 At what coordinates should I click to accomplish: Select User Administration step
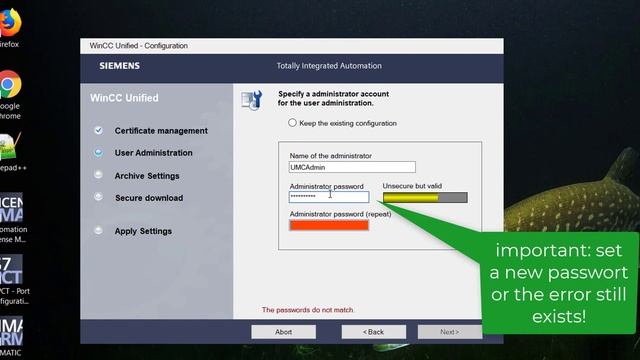coord(153,153)
